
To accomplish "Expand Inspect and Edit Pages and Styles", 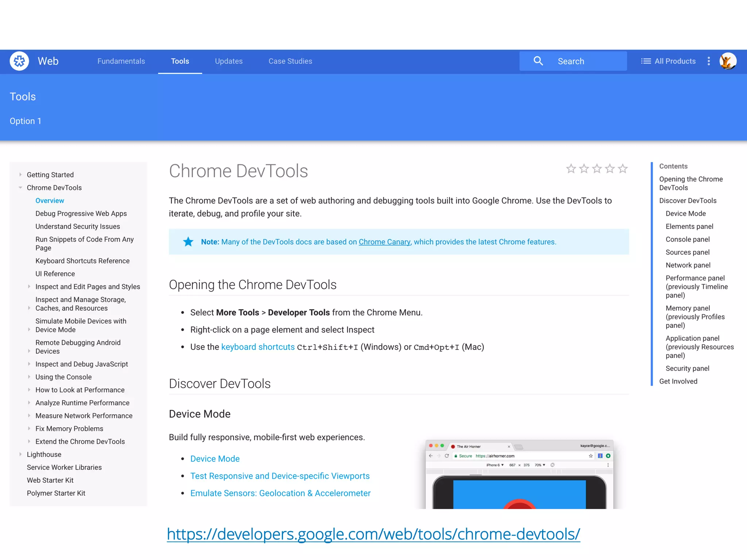I will point(29,287).
